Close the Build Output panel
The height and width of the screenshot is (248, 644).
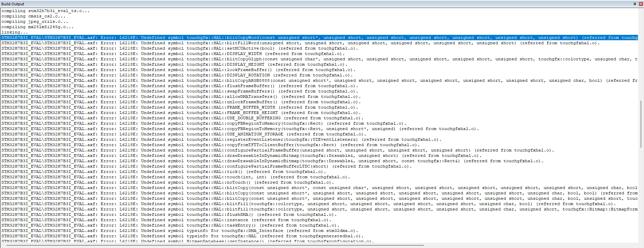[640, 4]
